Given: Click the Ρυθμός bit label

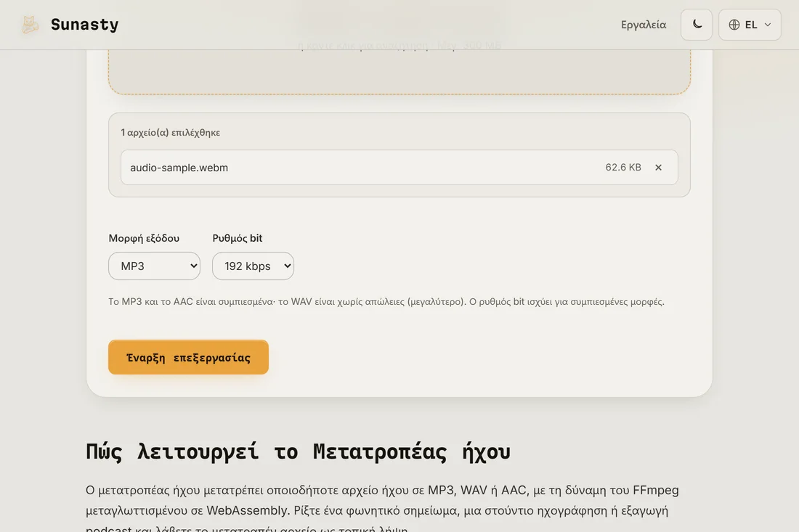Looking at the screenshot, I should (238, 238).
